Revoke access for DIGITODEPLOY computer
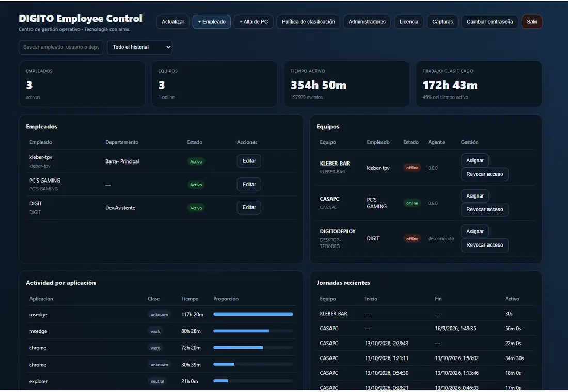568x392 pixels. click(484, 245)
